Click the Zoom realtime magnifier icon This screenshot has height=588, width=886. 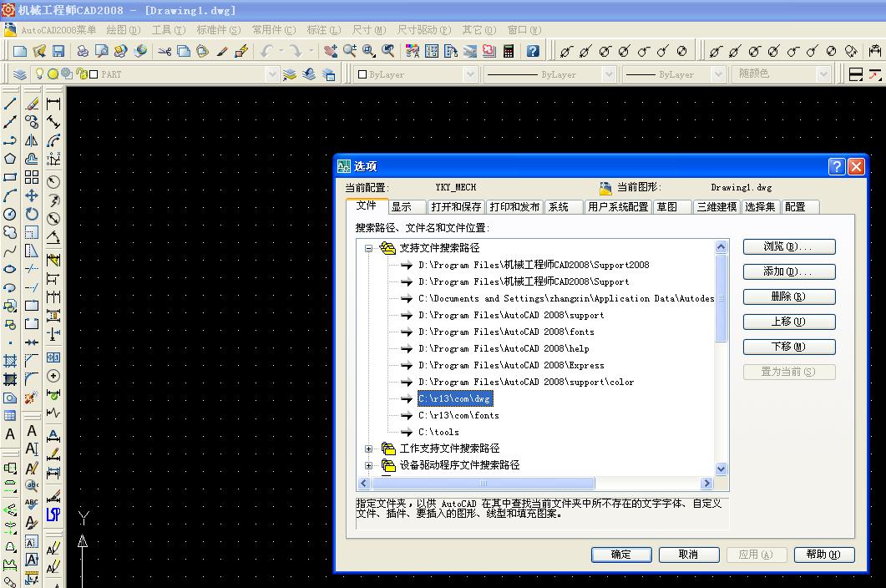pyautogui.click(x=350, y=52)
